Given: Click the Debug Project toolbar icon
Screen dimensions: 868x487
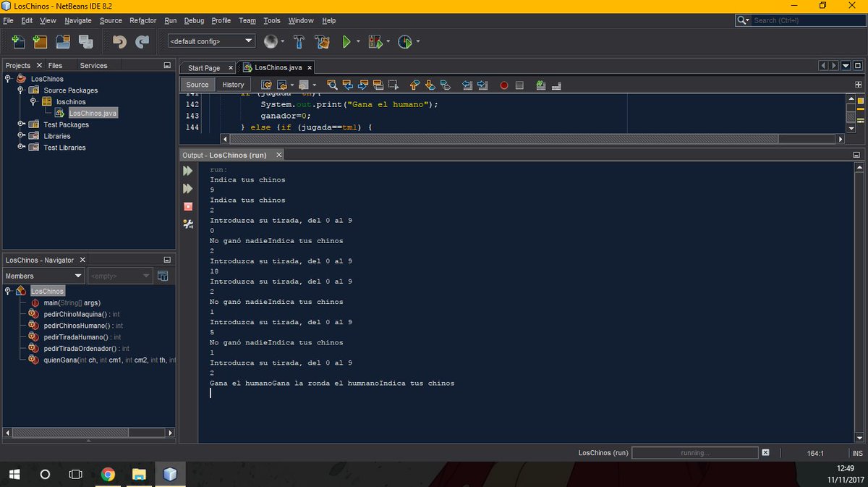Looking at the screenshot, I should pyautogui.click(x=375, y=42).
